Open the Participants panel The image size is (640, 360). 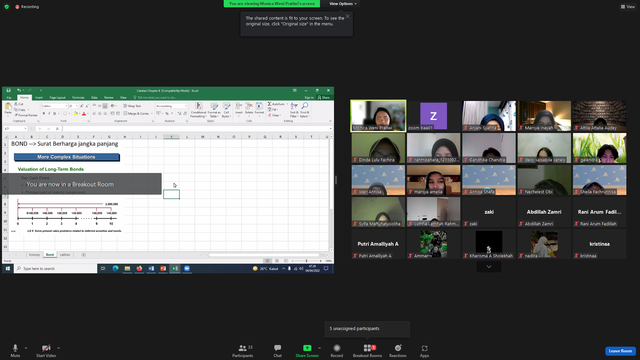(x=243, y=350)
